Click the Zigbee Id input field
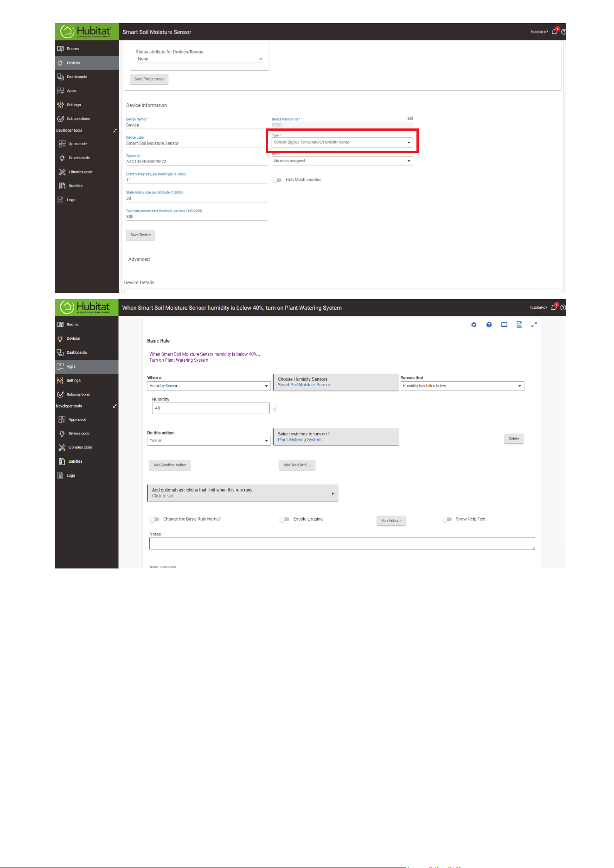The width and height of the screenshot is (614, 868). pos(197,162)
